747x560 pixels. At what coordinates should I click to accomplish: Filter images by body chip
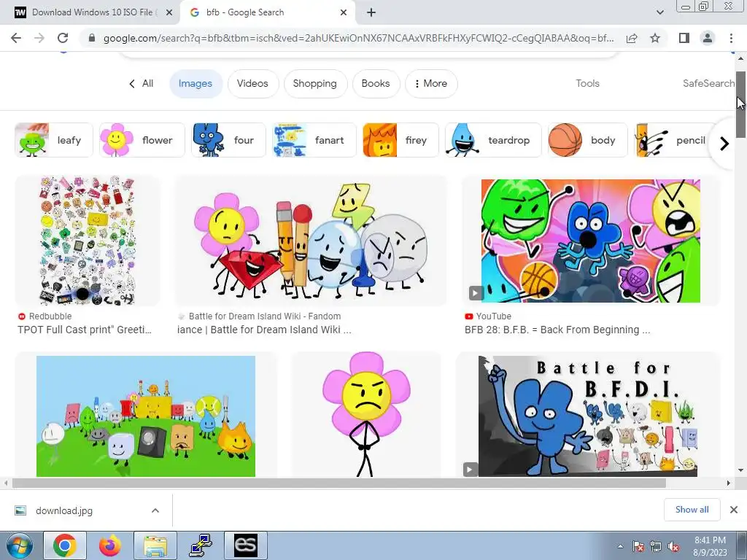point(588,140)
